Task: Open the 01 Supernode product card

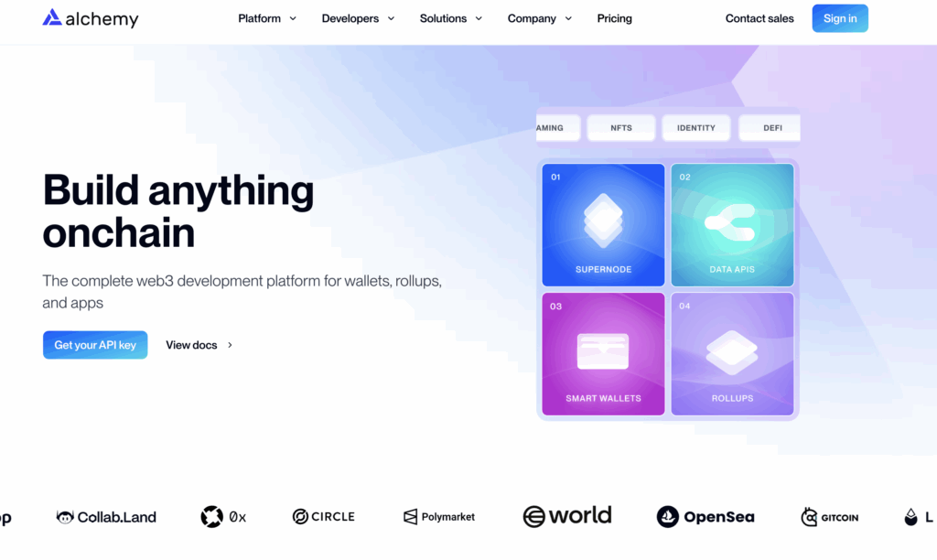Action: tap(603, 225)
